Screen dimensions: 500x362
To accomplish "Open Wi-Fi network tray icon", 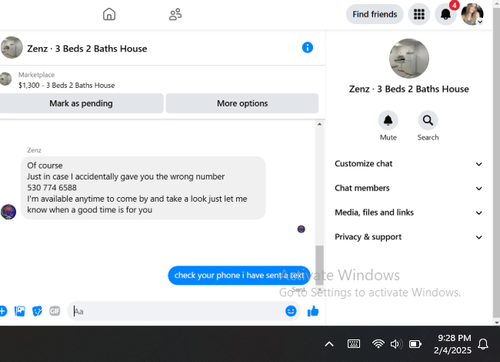I will (x=378, y=344).
